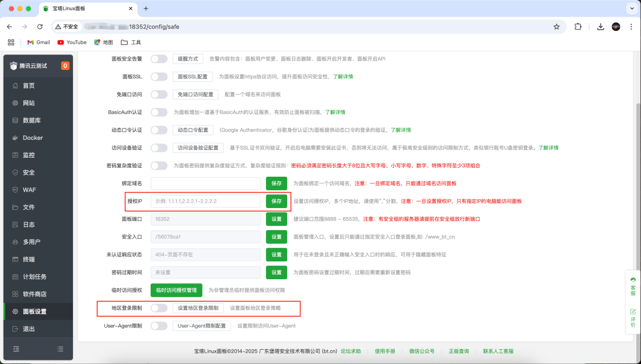
Task: Open the 提醒方式 alert method dialog
Action: tap(188, 59)
